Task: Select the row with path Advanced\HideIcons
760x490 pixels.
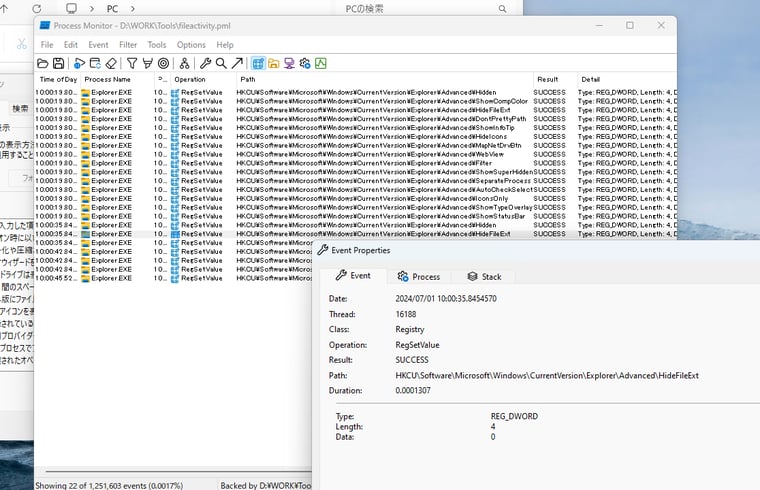Action: [x=355, y=137]
